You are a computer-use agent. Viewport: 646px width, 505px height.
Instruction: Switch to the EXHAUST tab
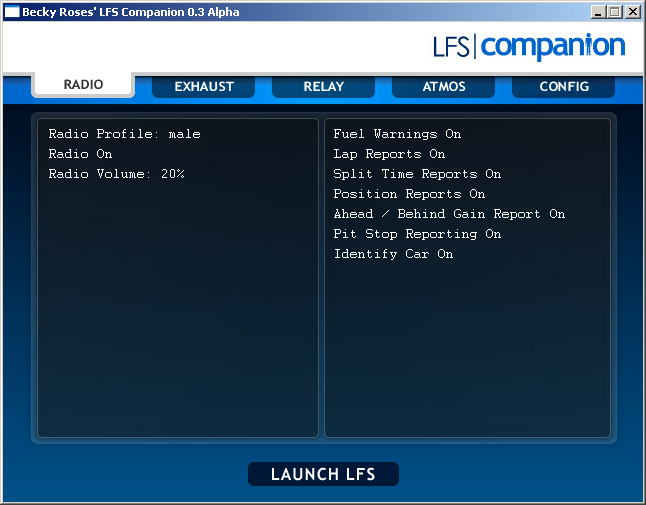click(204, 87)
